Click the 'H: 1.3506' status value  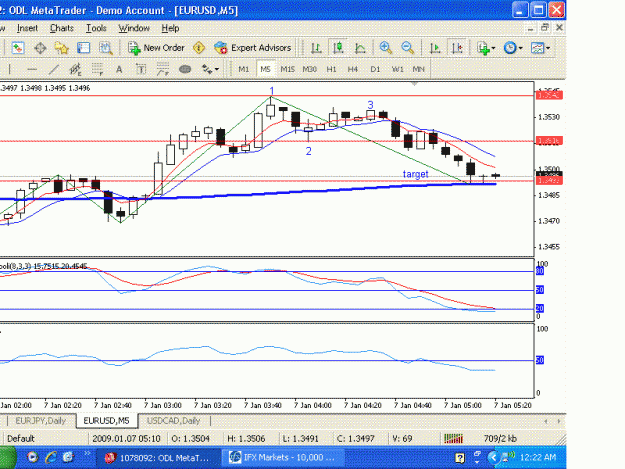246,439
